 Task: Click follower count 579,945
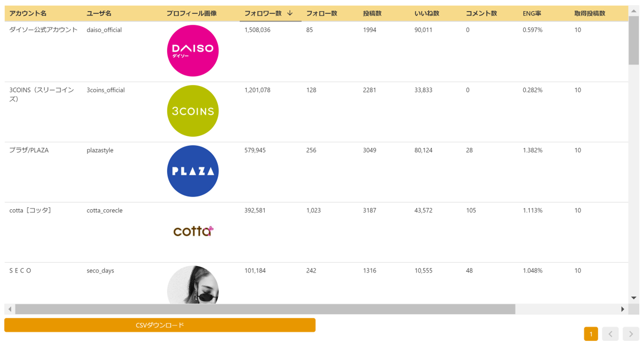pos(255,150)
